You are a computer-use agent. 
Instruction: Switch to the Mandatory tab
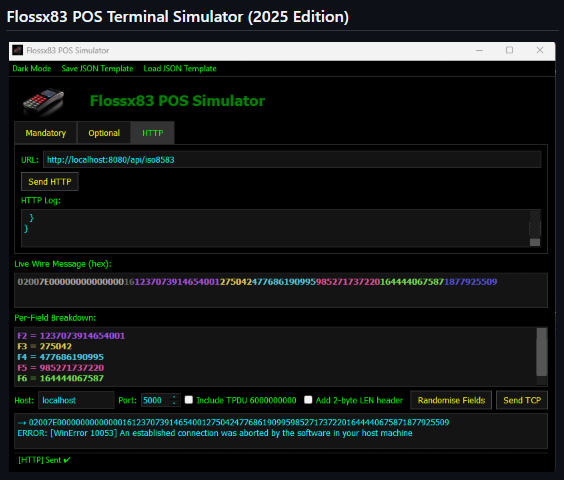[x=46, y=133]
